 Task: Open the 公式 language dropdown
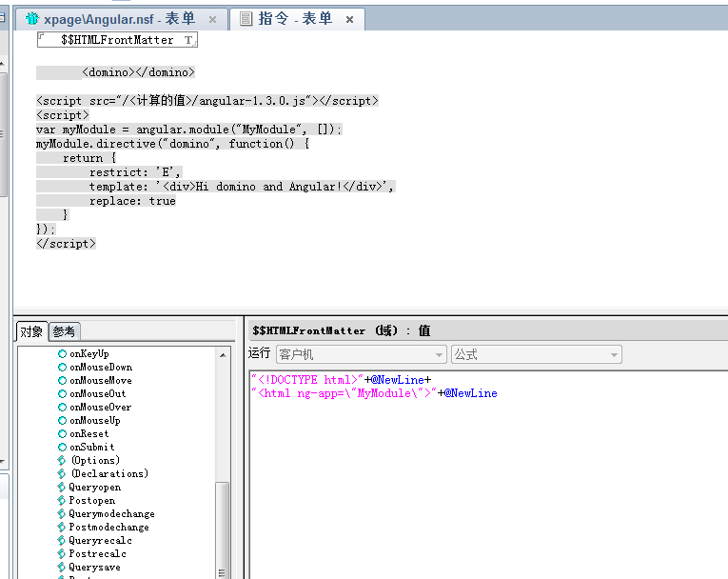point(537,354)
